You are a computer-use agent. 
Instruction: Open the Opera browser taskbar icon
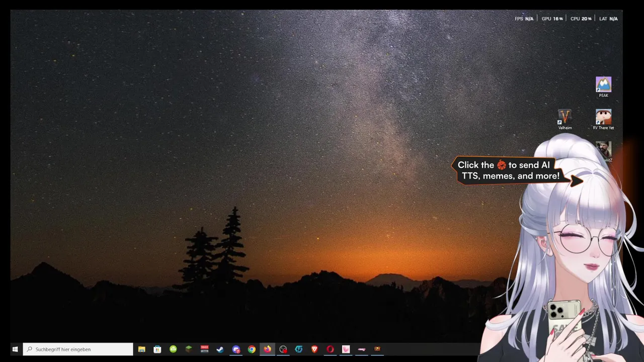coord(330,349)
